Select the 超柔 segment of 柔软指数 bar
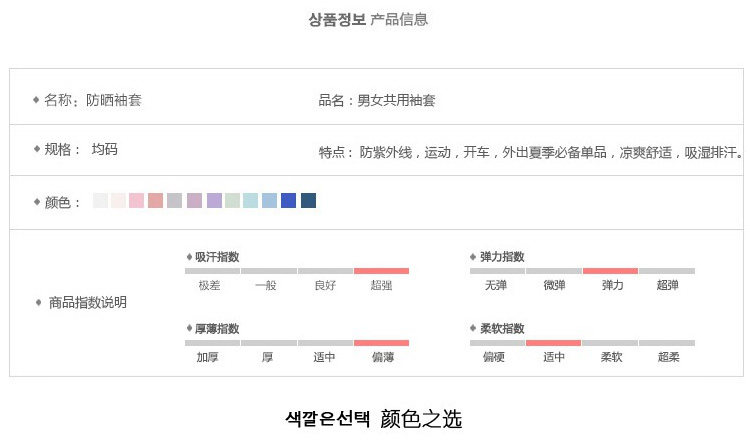The image size is (750, 440). pos(667,343)
